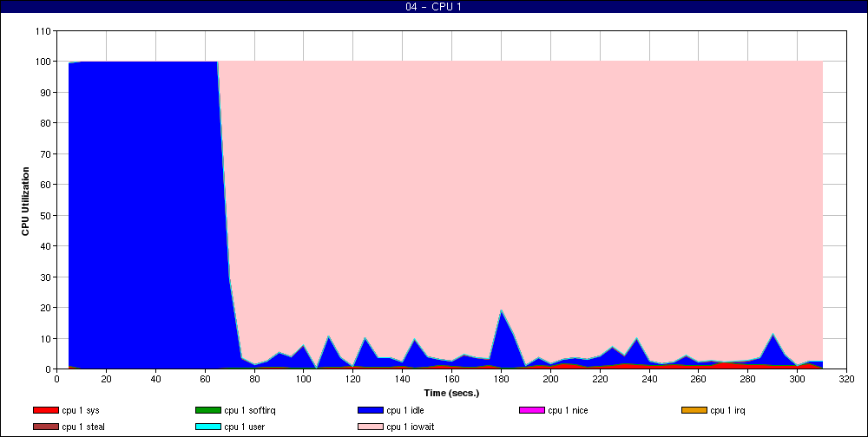Click the 320 tick on the time axis

[847, 379]
